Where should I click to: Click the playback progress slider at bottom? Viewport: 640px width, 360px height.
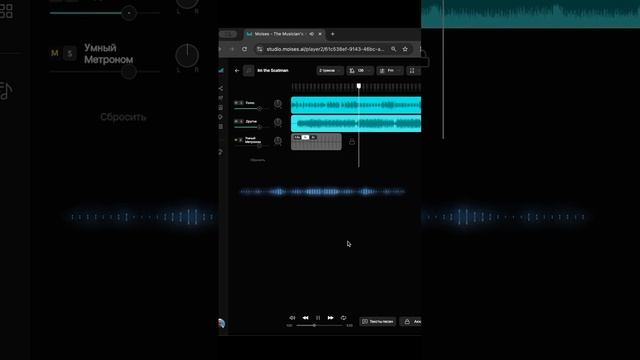pos(319,326)
